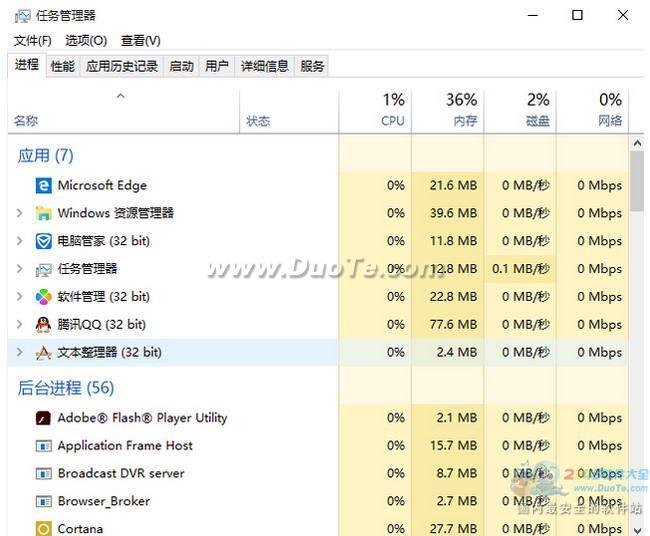The height and width of the screenshot is (536, 650).
Task: Expand the Windows 资源管理器 process group
Action: pos(19,213)
